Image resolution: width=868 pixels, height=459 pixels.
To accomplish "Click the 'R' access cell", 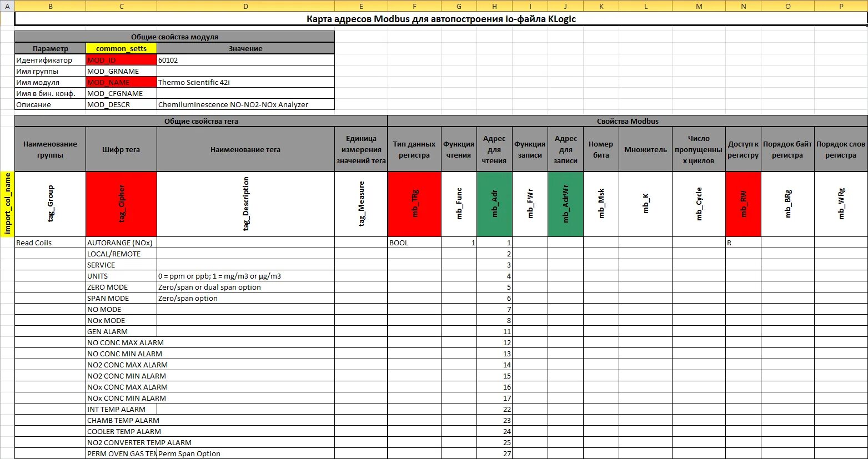I will 744,243.
